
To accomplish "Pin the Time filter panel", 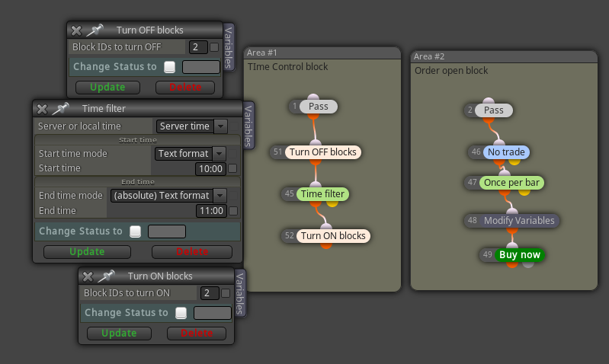I will pyautogui.click(x=61, y=108).
